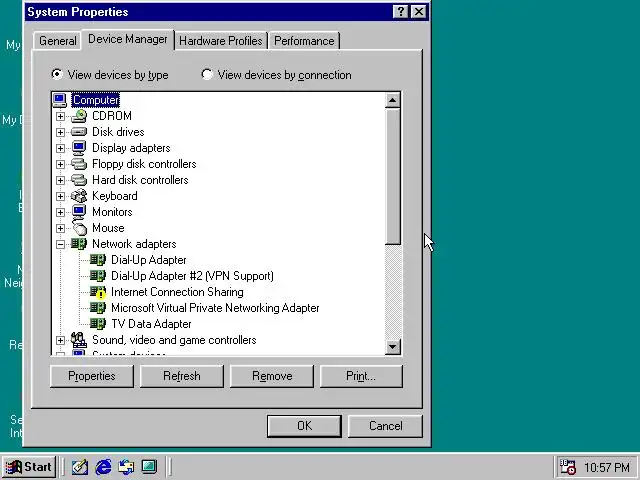Viewport: 640px width, 480px height.
Task: Dismiss dialog with the Cancel button
Action: (x=385, y=426)
